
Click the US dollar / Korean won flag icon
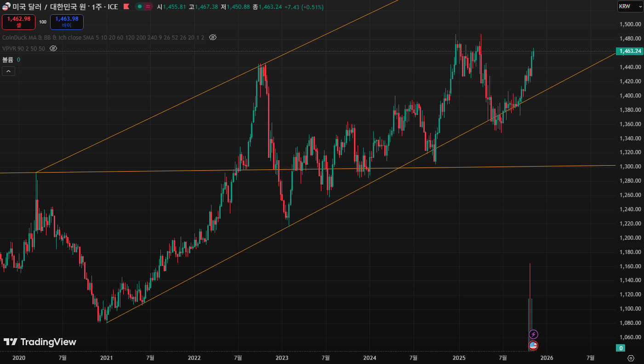click(x=6, y=7)
